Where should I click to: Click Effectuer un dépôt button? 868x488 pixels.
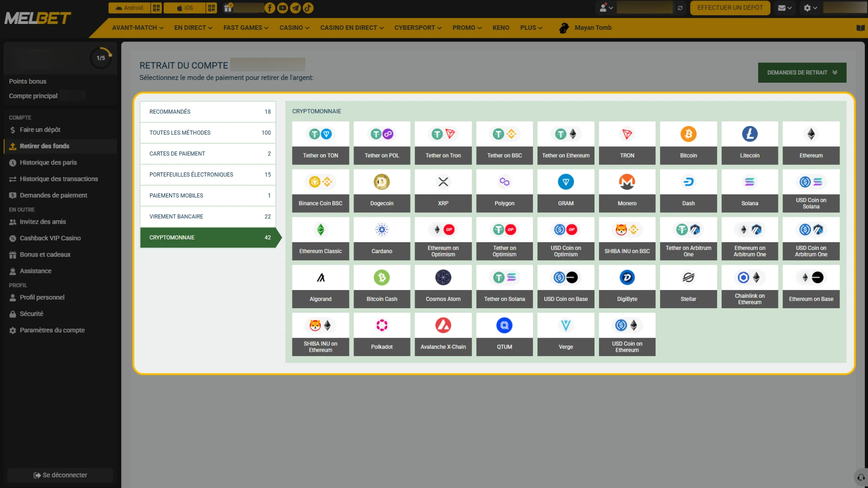tap(730, 8)
